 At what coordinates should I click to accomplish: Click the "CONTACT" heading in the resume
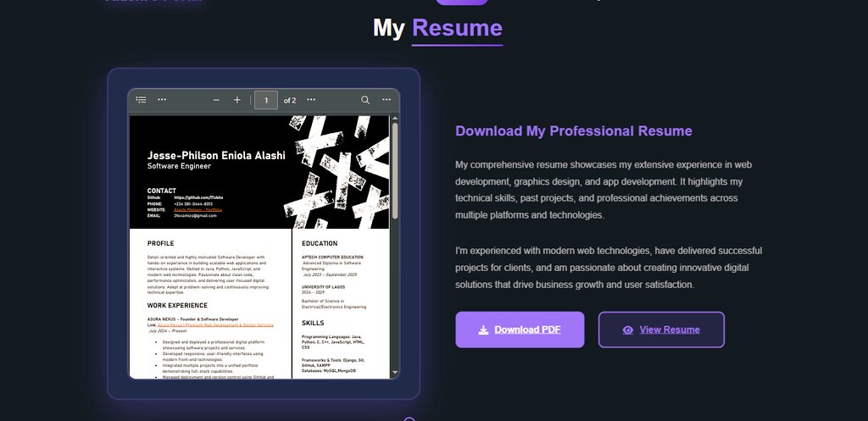162,191
